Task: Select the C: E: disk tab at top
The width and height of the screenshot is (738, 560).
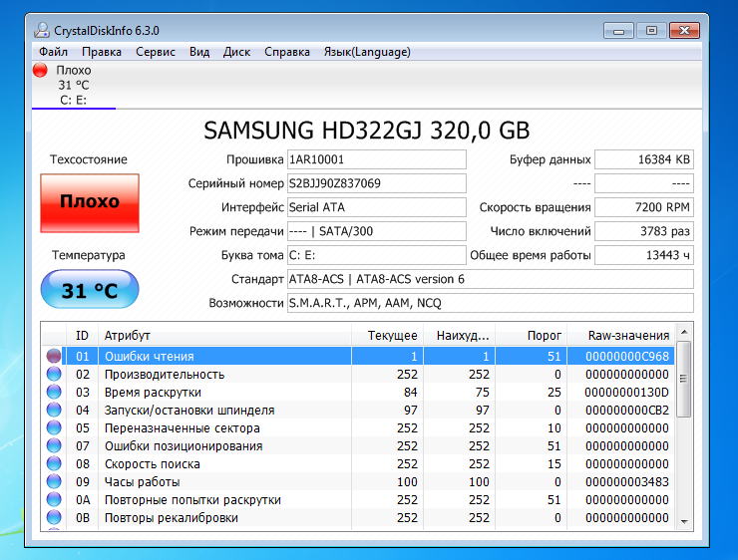Action: click(x=74, y=85)
